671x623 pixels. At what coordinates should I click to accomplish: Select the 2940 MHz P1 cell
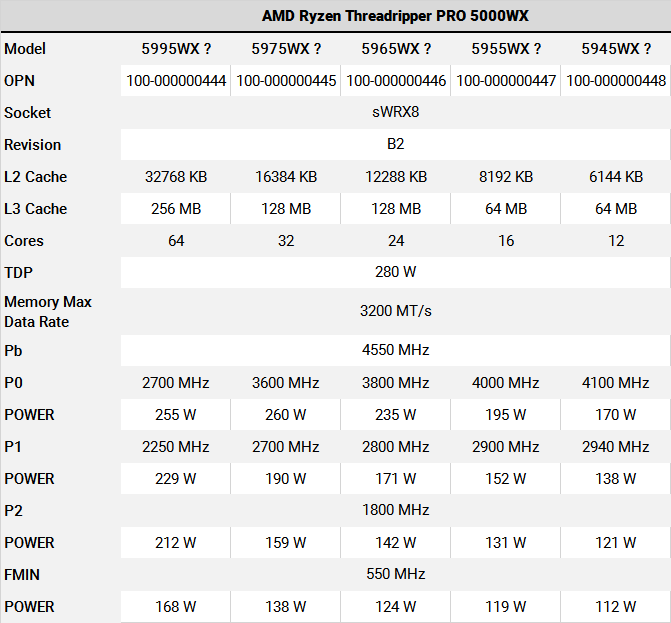point(616,447)
